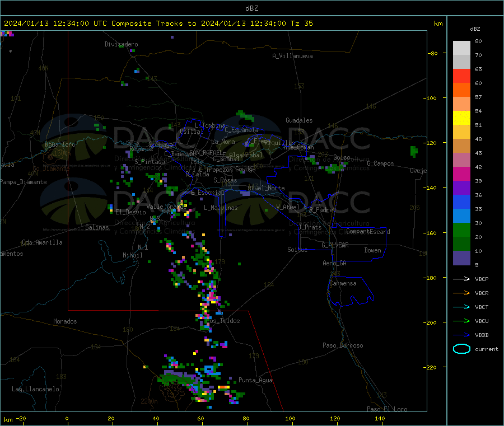
Task: Click the Nihuil location label
Action: coord(132,255)
